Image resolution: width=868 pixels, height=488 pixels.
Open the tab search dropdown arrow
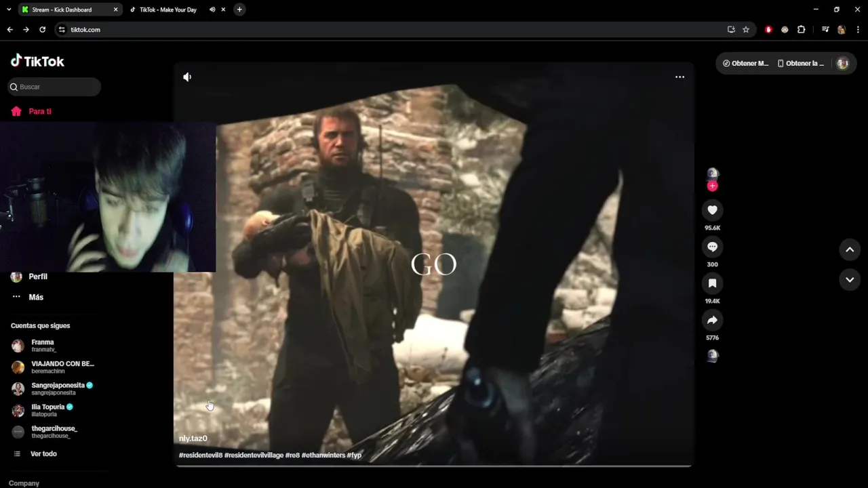(9, 9)
